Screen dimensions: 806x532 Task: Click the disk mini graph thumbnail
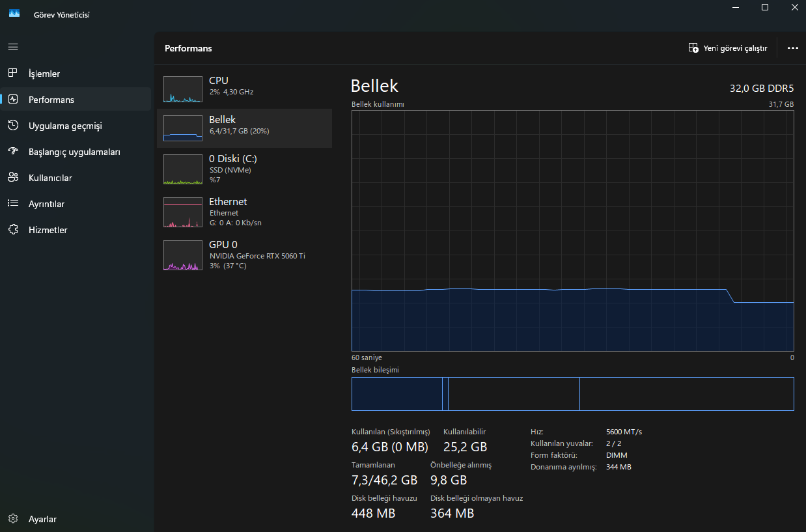[183, 169]
